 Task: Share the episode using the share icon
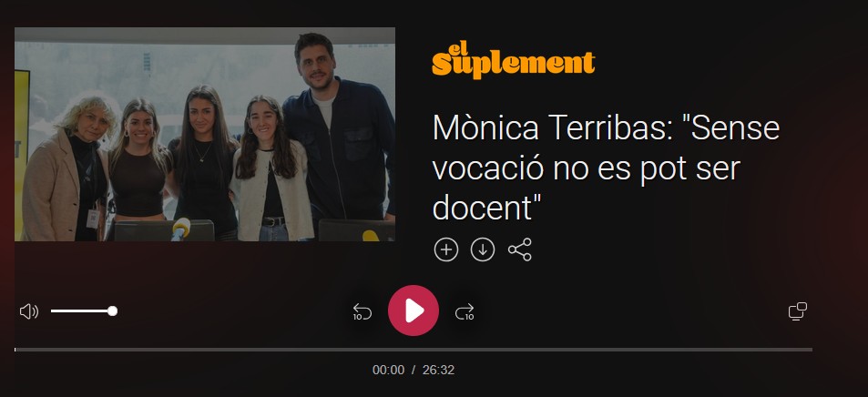pyautogui.click(x=520, y=249)
